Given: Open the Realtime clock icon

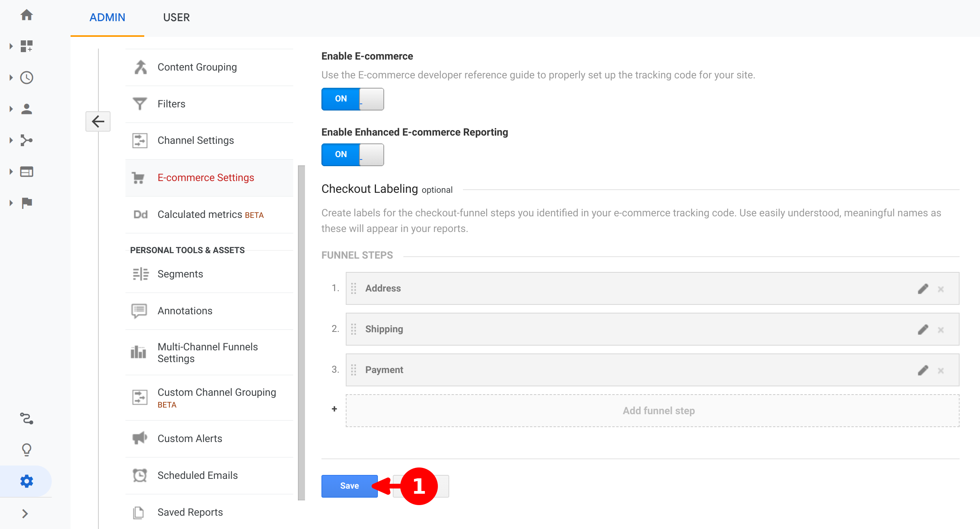Looking at the screenshot, I should point(27,78).
